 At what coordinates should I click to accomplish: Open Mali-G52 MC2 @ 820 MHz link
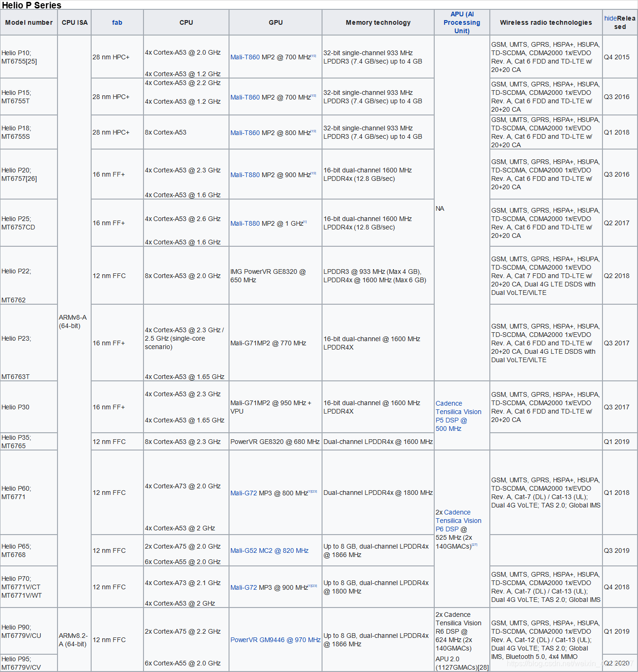point(269,550)
